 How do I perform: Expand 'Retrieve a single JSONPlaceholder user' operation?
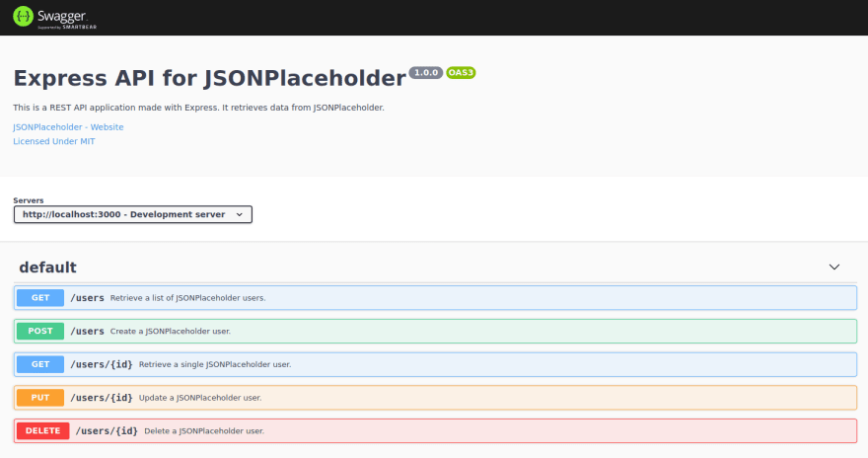point(435,364)
